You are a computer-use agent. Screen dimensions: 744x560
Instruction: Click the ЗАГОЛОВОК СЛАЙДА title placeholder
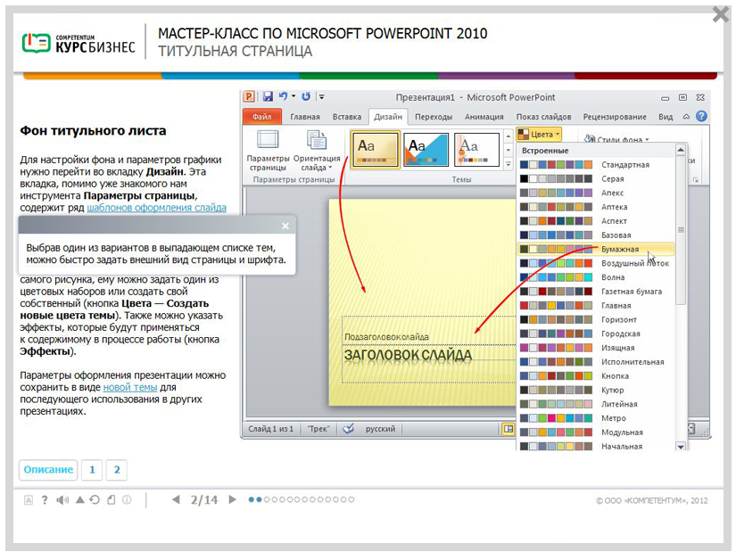pyautogui.click(x=408, y=355)
